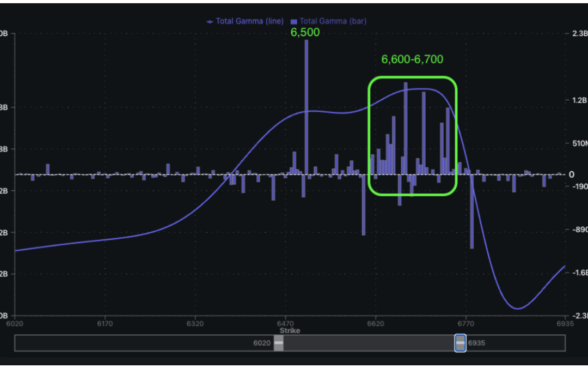Click the Total Gamma line legend marker icon
The height and width of the screenshot is (368, 588).
pos(209,21)
